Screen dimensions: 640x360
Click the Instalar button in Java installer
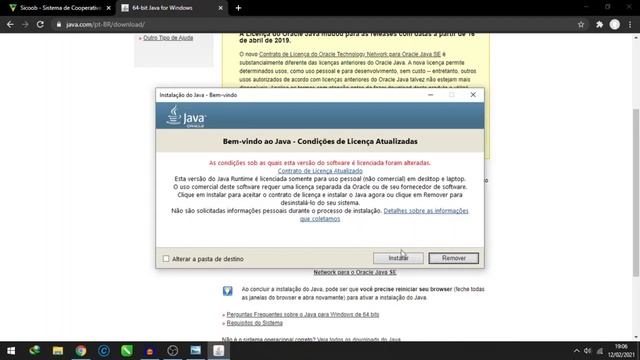pyautogui.click(x=398, y=258)
